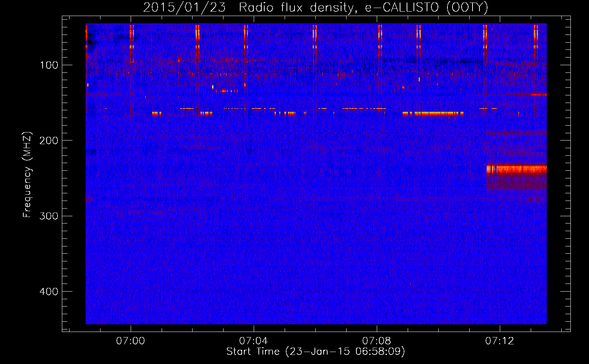Click the 400 frequency tick label
589x364 pixels.
pos(49,292)
